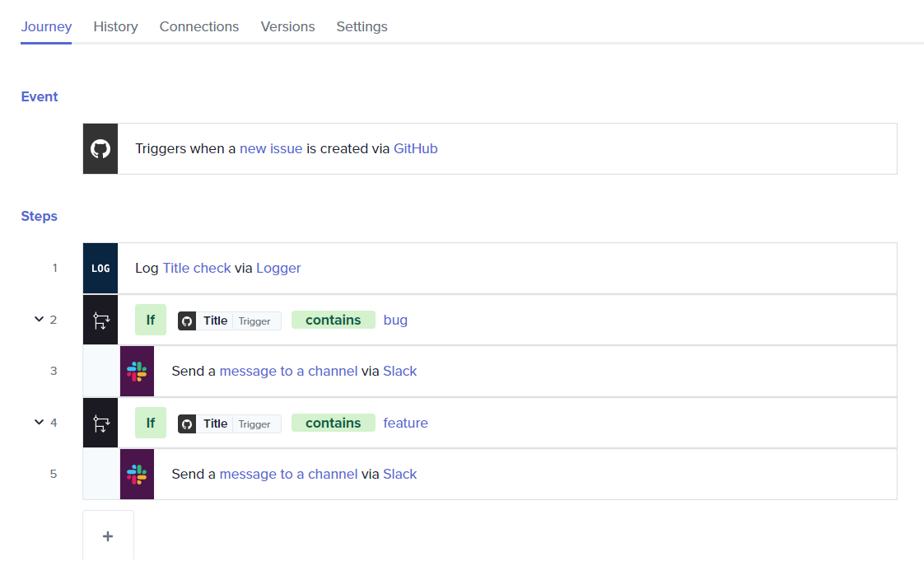This screenshot has width=924, height=571.
Task: Open the Journey tab
Action: click(46, 26)
